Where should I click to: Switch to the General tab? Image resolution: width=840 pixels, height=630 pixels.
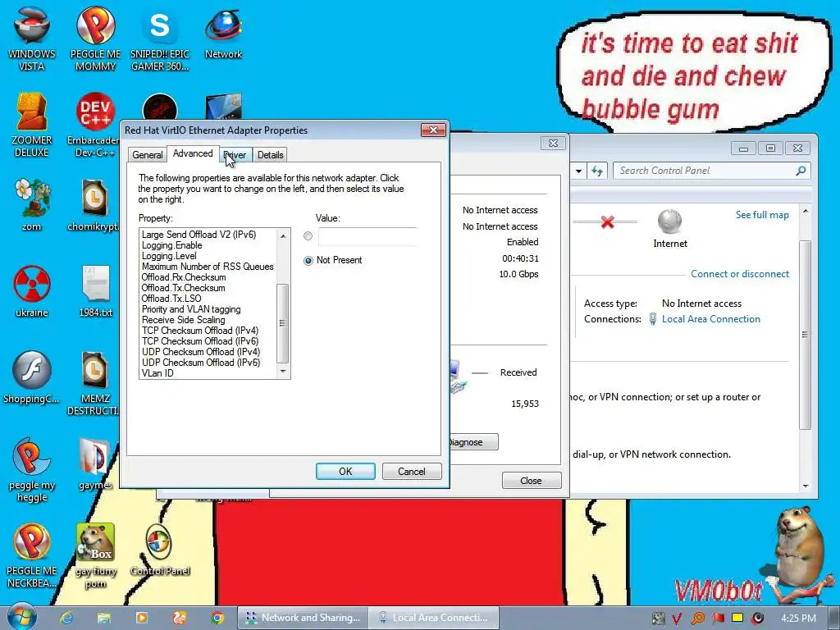click(x=147, y=155)
